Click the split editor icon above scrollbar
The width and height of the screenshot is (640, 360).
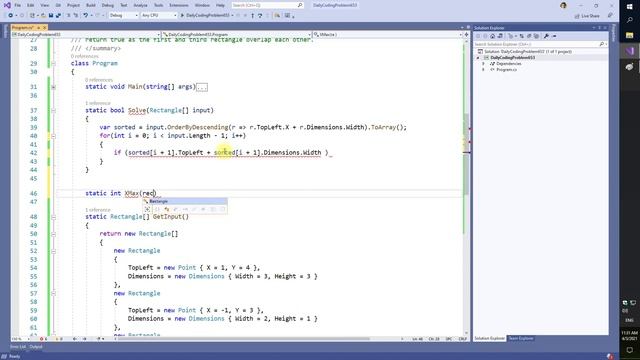pyautogui.click(x=466, y=35)
